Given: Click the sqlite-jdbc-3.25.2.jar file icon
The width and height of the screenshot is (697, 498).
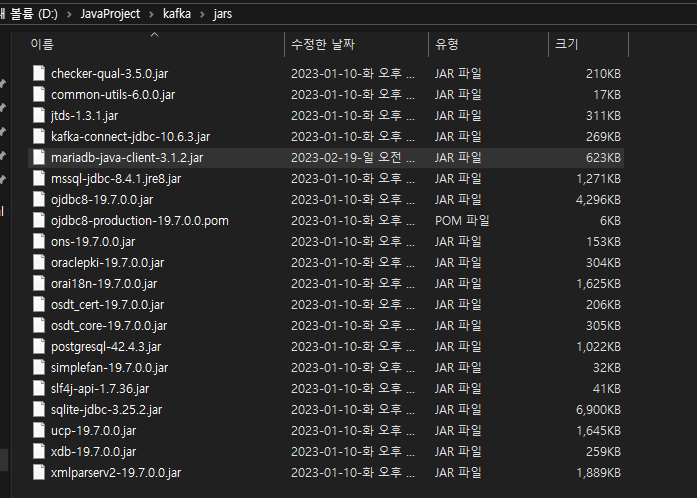Looking at the screenshot, I should click(39, 410).
